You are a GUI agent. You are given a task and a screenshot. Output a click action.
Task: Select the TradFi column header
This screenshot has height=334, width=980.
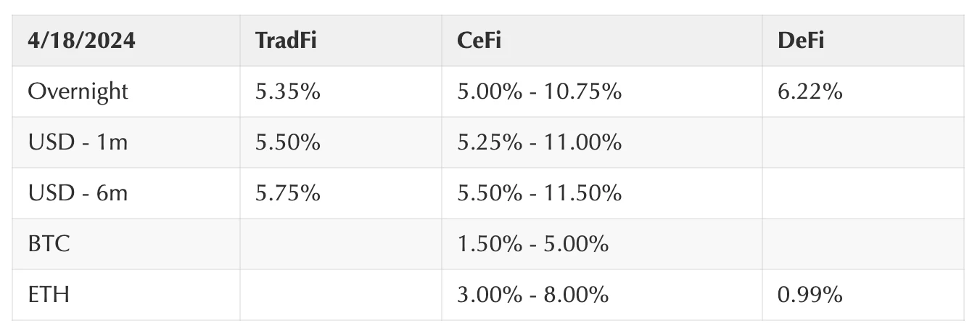pyautogui.click(x=341, y=41)
